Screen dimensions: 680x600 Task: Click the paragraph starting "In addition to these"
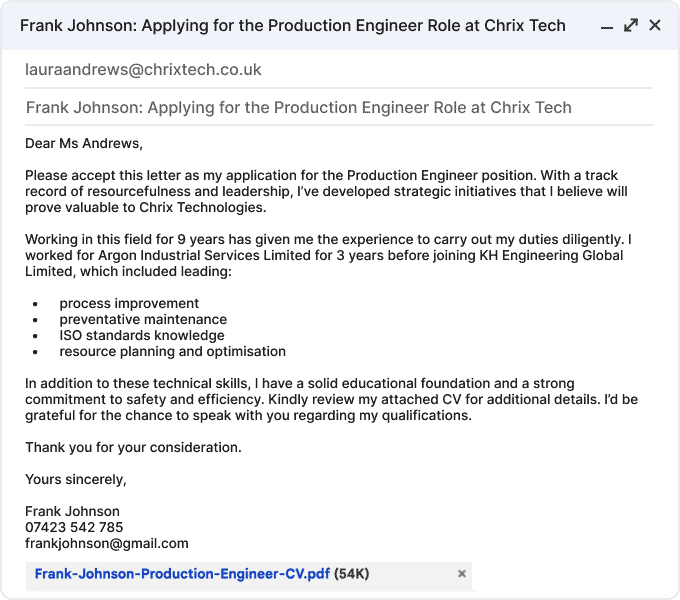click(330, 399)
